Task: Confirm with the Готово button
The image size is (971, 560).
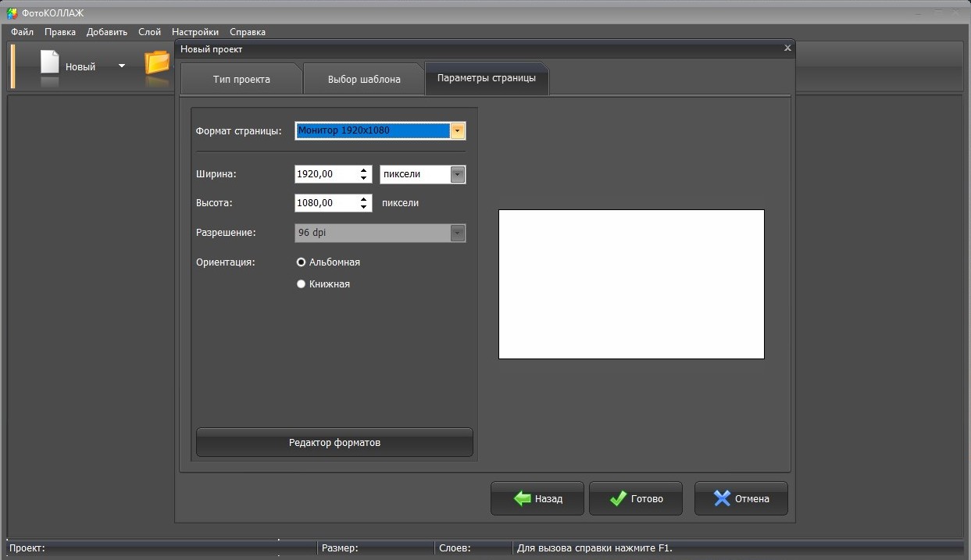Action: (x=636, y=498)
